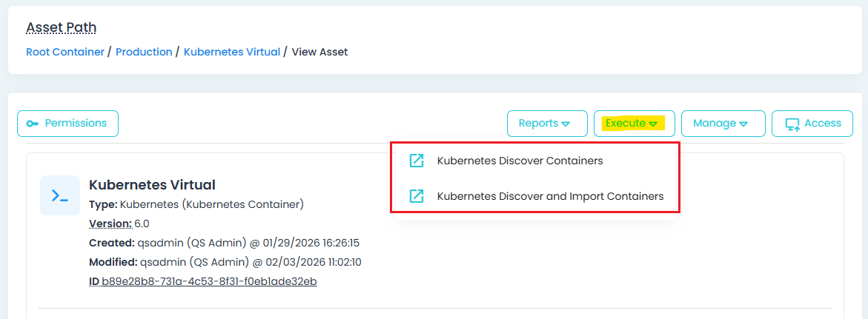Select Kubernetes Discover Containers menu entry
Viewport: 868px width, 319px height.
520,161
